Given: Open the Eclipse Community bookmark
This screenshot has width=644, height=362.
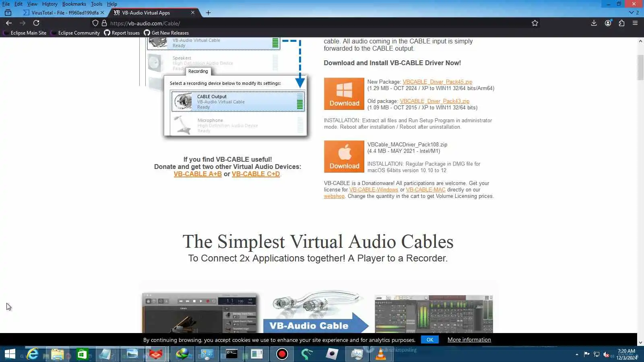Looking at the screenshot, I should point(76,33).
